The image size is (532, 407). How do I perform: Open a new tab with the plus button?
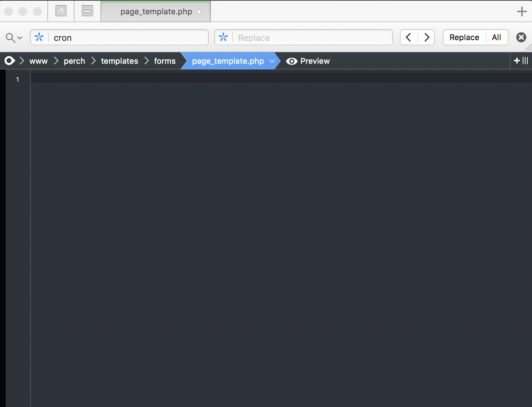click(x=522, y=11)
